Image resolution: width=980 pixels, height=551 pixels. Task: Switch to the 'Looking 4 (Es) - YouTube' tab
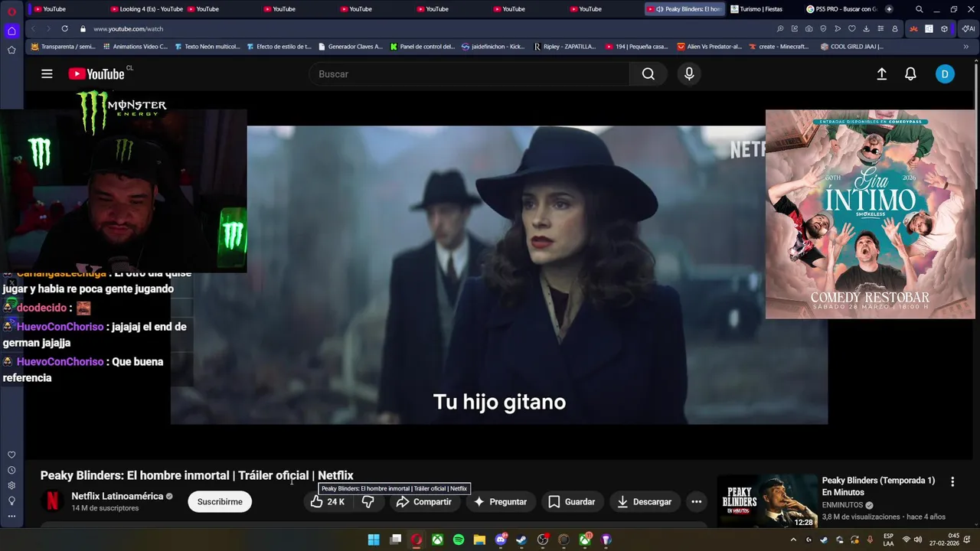[147, 9]
